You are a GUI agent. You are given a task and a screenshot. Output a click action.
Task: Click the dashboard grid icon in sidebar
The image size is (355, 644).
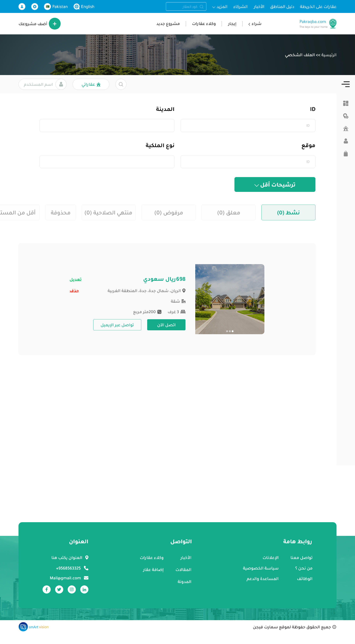tap(346, 103)
